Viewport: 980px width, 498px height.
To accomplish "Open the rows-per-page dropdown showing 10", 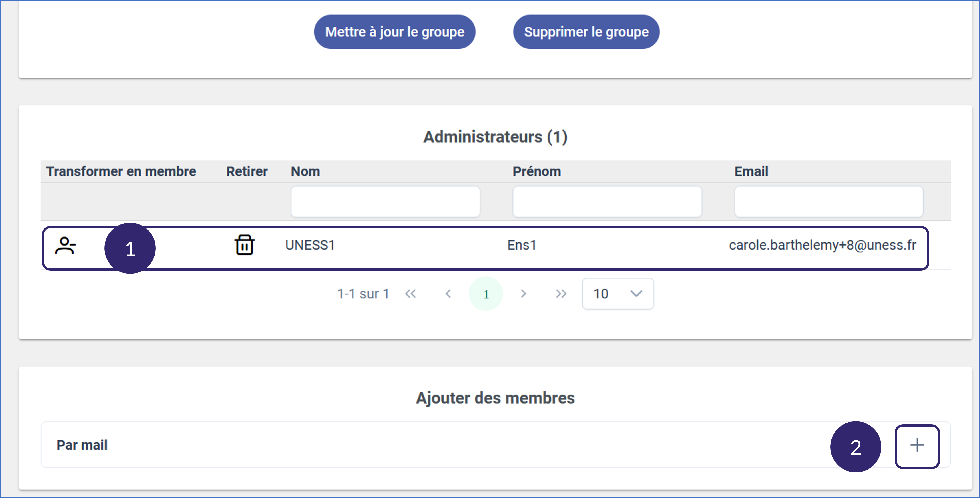I will click(x=617, y=294).
